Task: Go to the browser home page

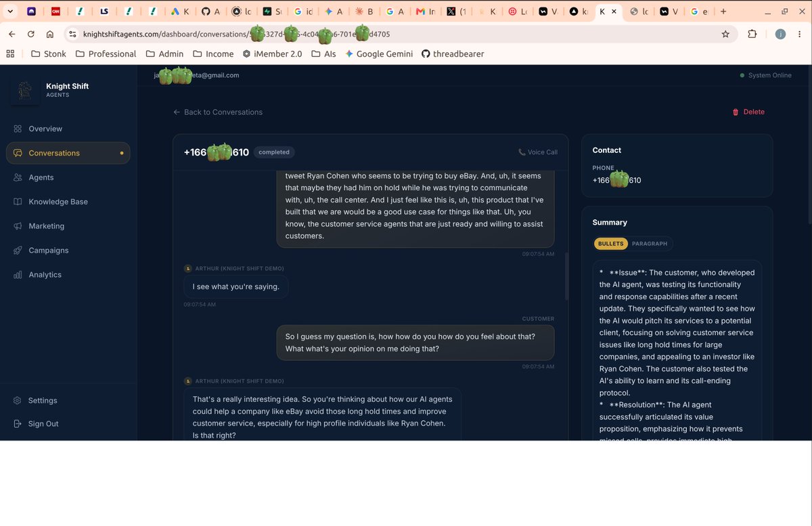Action: pos(50,34)
